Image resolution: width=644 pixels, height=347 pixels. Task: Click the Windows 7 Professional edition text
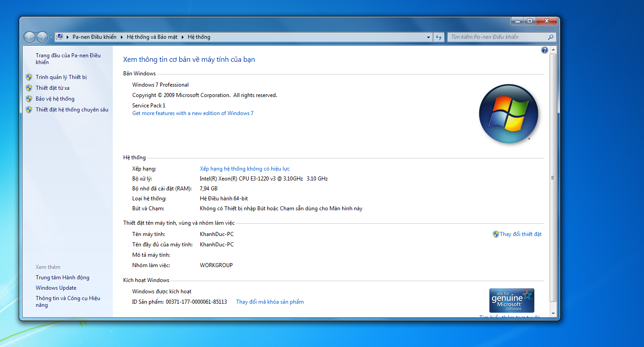(160, 85)
